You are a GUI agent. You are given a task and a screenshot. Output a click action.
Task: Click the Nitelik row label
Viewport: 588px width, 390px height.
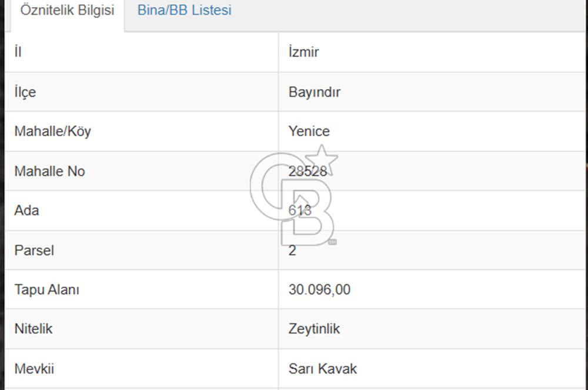pos(33,329)
